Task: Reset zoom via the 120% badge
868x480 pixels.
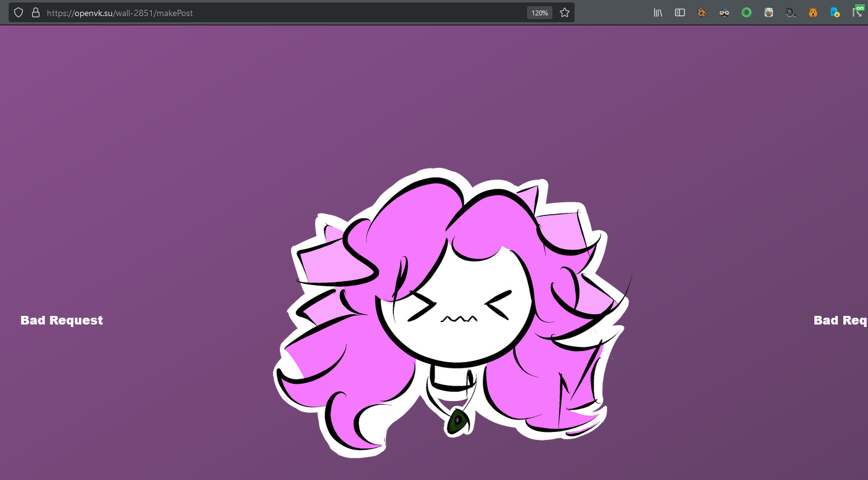Action: (x=539, y=13)
